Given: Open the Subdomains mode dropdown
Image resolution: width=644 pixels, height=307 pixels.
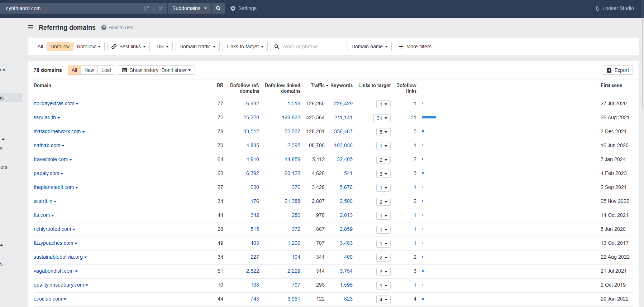Looking at the screenshot, I should [190, 8].
